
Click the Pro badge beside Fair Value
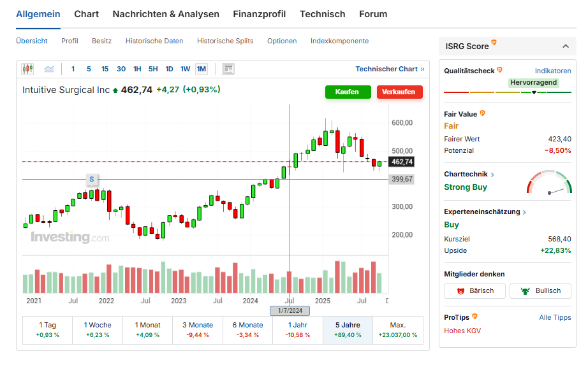coord(483,113)
